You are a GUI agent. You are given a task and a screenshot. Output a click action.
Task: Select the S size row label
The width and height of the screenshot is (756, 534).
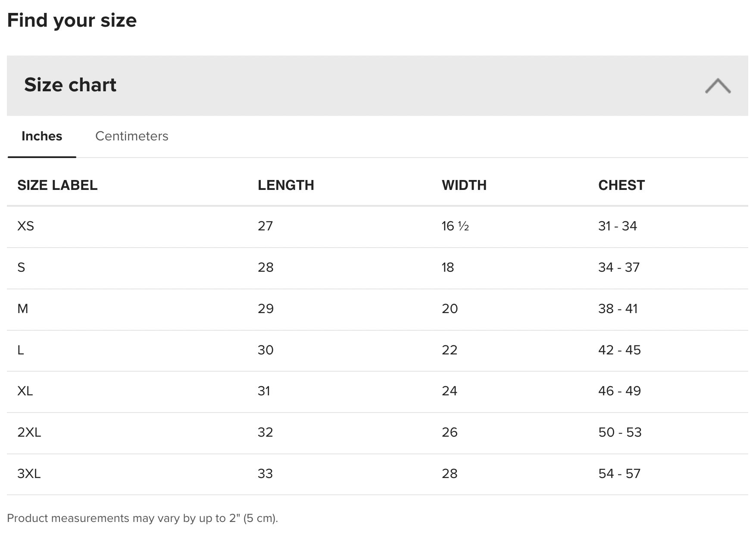pos(21,267)
